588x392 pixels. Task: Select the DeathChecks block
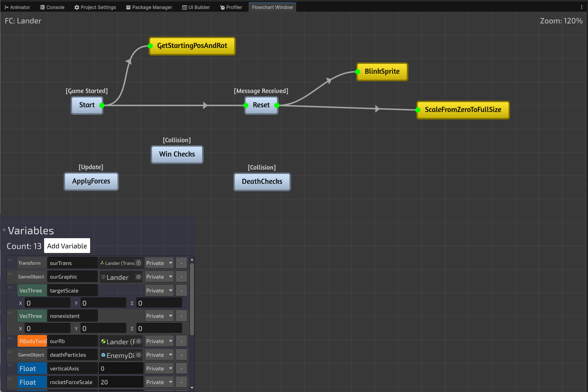click(x=262, y=182)
